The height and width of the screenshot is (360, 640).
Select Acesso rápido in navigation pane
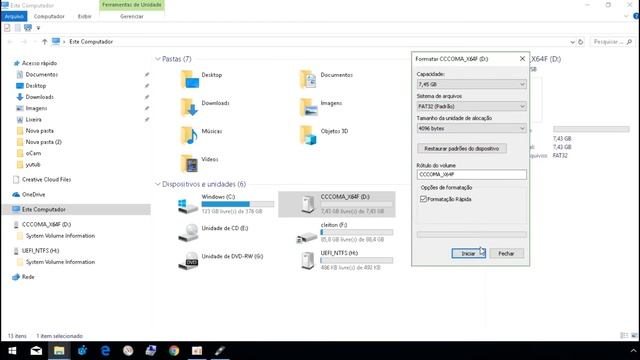pos(39,63)
